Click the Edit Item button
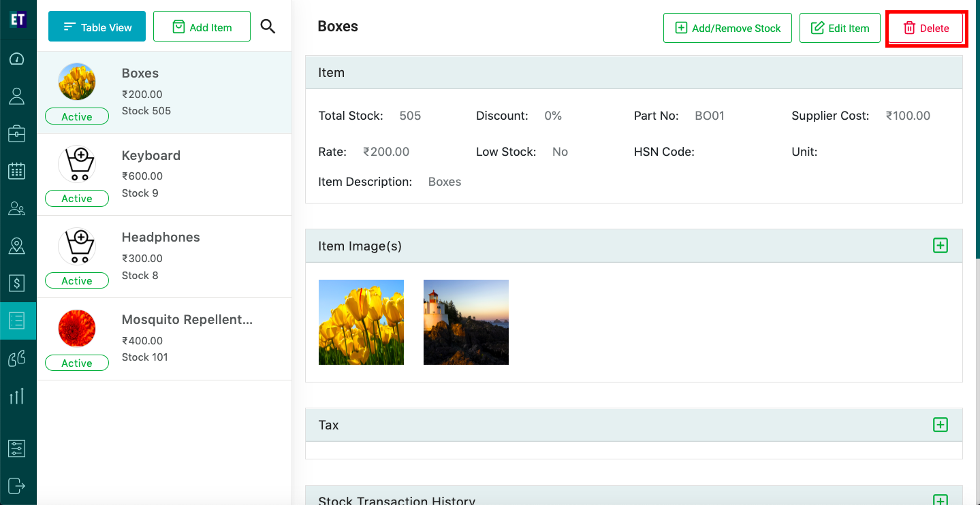980x505 pixels. pos(840,28)
